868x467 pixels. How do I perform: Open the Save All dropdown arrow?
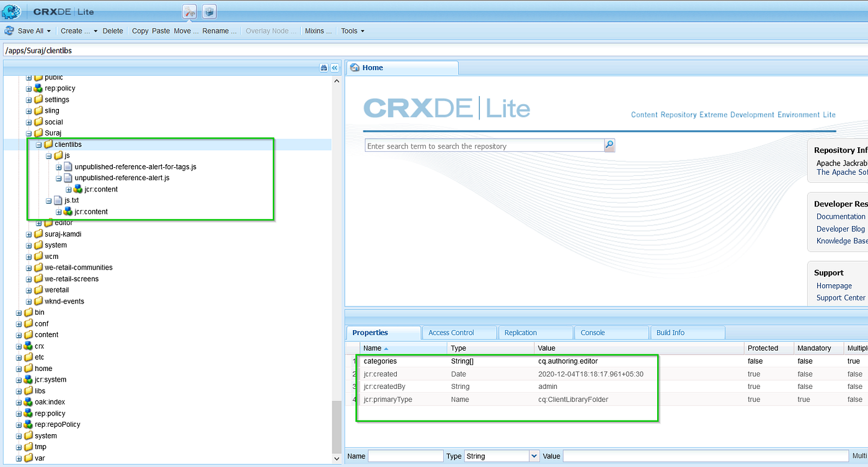(x=49, y=31)
